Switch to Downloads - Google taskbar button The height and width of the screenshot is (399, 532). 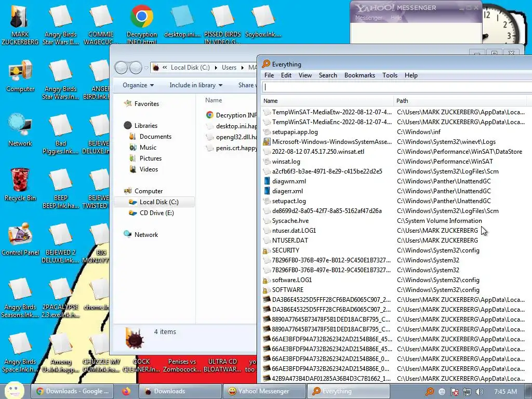click(72, 391)
